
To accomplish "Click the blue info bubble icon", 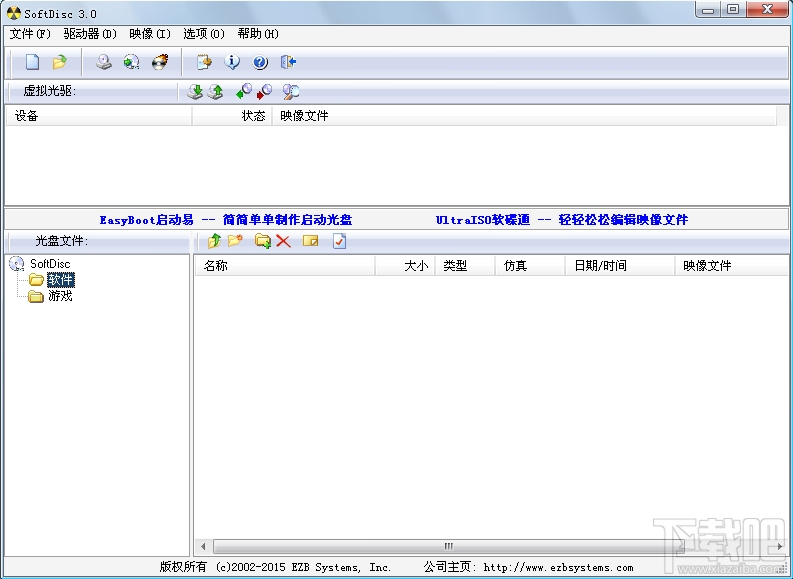I will [232, 62].
